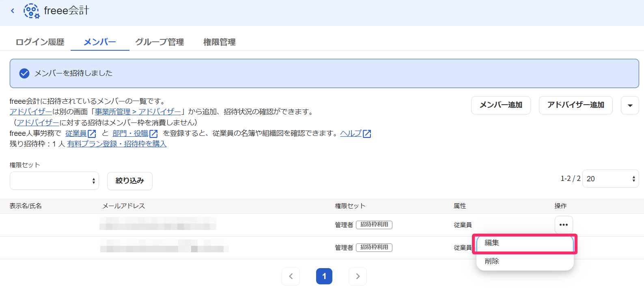Open the 事業所管理 > アドバイザー link
Screen dimensions: 644x288
138,112
